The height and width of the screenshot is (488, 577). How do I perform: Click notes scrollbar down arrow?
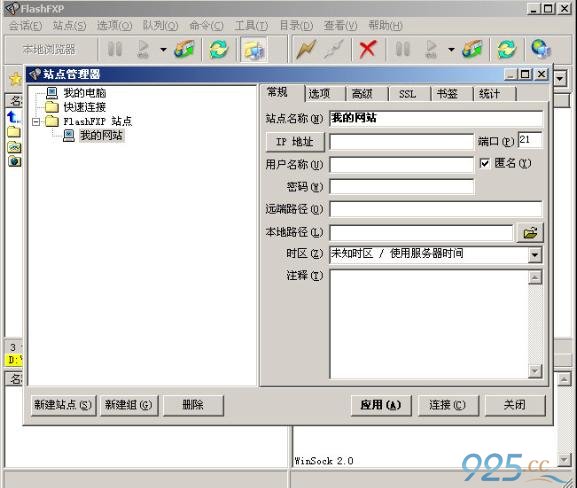(x=535, y=371)
